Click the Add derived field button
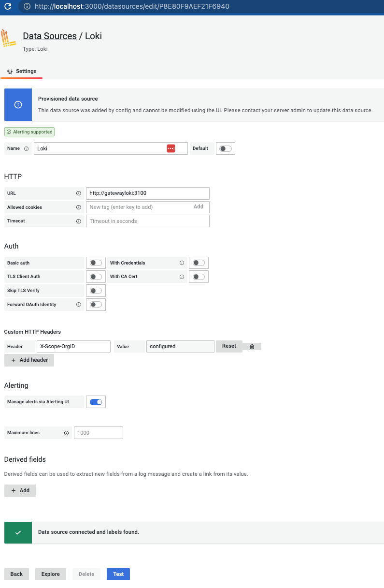The height and width of the screenshot is (588, 384). click(20, 490)
